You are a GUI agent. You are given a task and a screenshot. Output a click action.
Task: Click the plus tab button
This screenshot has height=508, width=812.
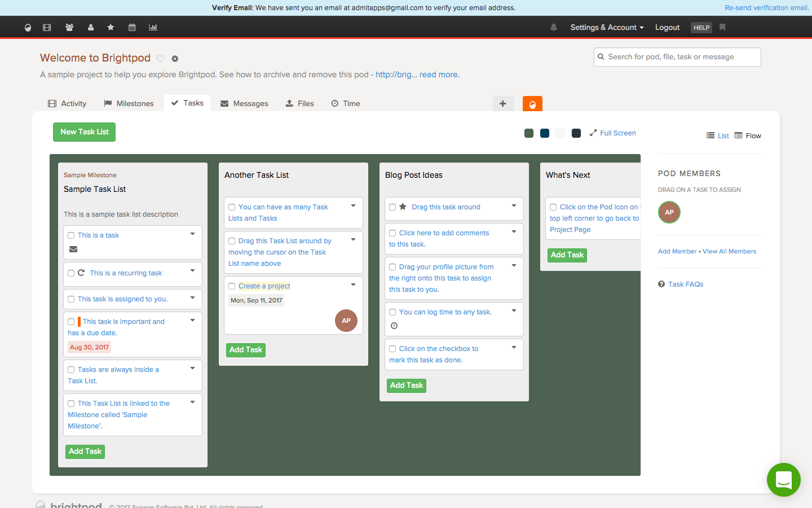(x=503, y=103)
